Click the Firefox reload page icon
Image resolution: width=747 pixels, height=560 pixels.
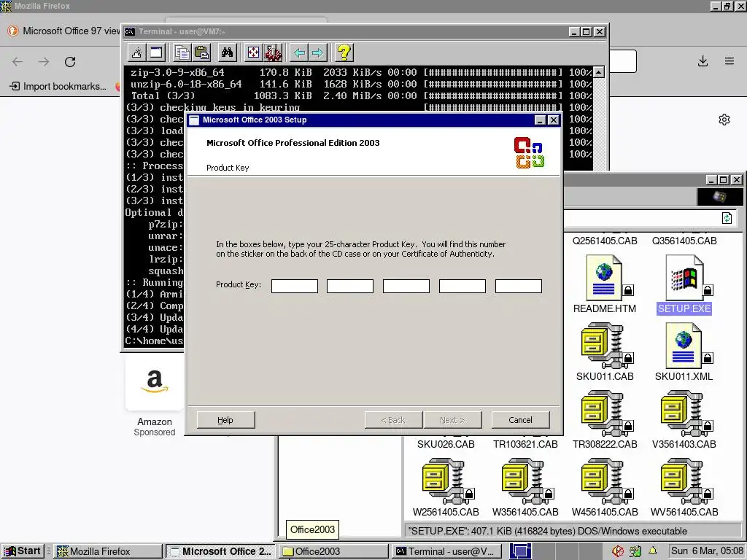[70, 61]
